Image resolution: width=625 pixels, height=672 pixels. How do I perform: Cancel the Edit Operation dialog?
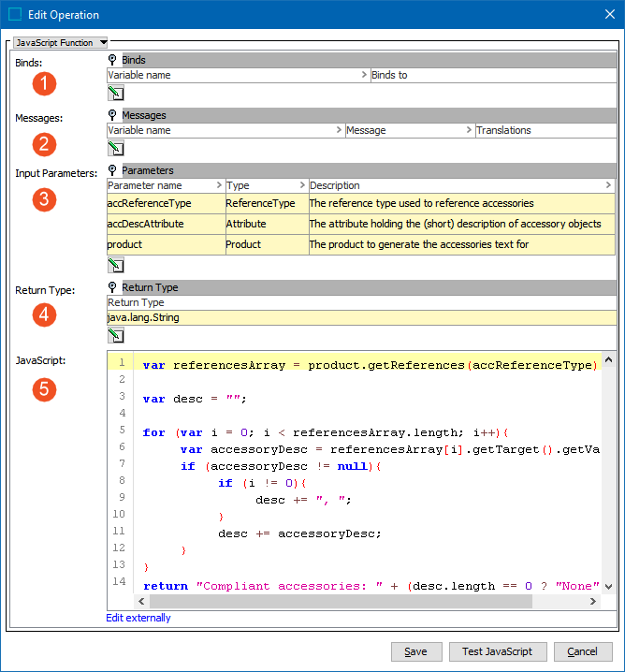pos(582,651)
